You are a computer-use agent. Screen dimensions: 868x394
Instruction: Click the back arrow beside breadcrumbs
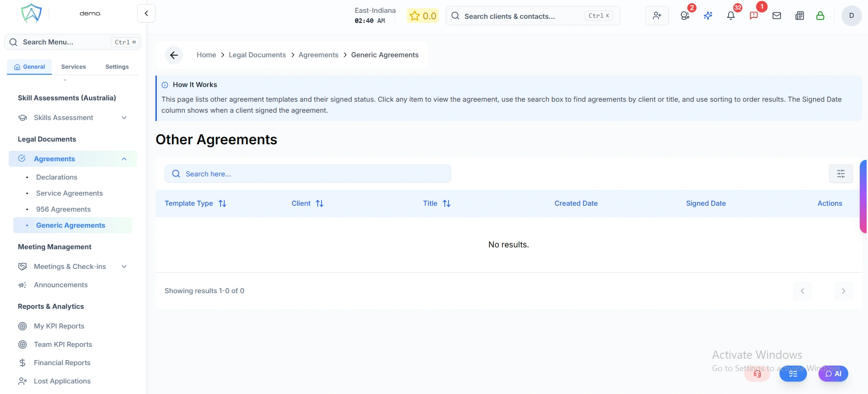tap(174, 55)
